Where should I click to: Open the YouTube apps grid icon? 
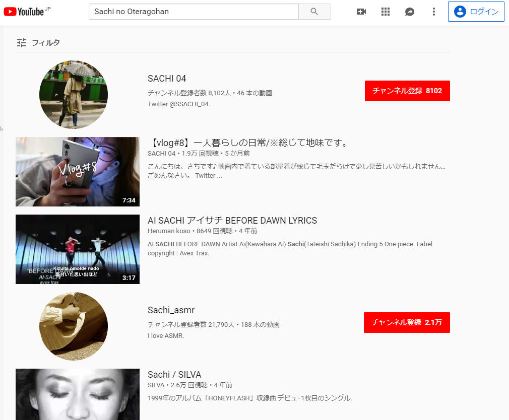tap(386, 12)
